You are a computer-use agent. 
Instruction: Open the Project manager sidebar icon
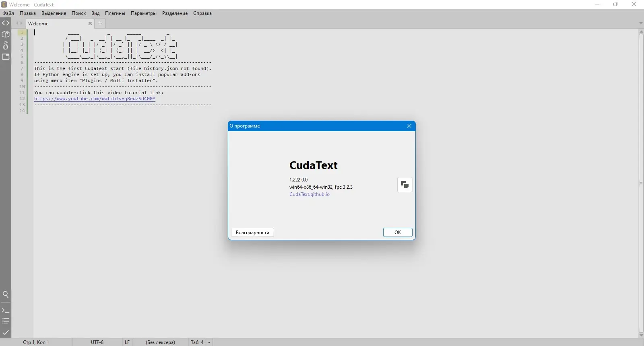pyautogui.click(x=6, y=34)
